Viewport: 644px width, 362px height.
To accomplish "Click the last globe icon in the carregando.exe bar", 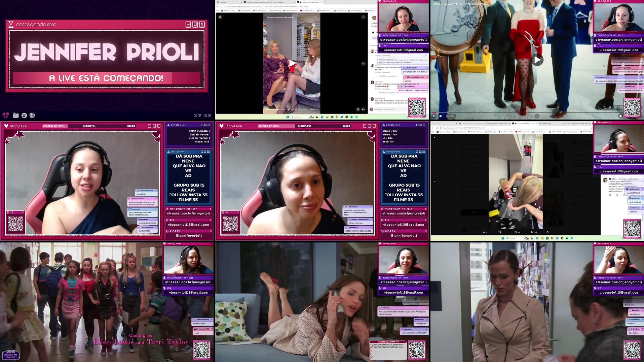I will point(32,115).
